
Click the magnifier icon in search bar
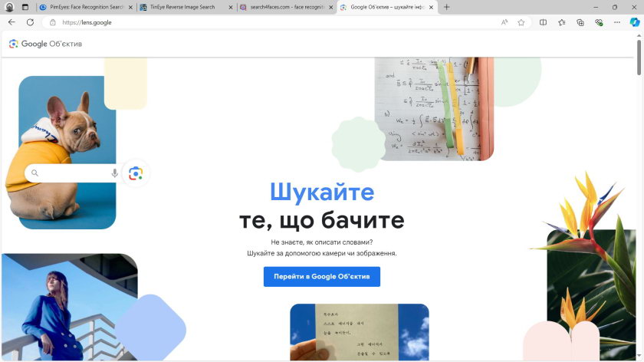[x=35, y=173]
